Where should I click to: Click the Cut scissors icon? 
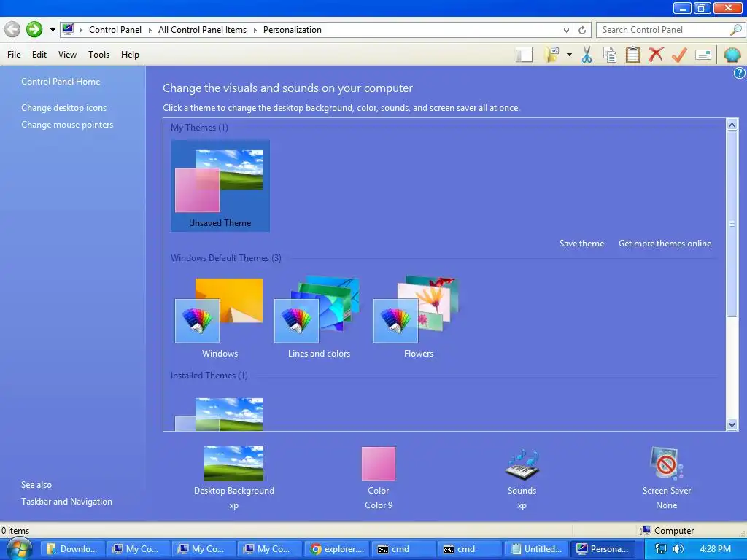click(587, 55)
